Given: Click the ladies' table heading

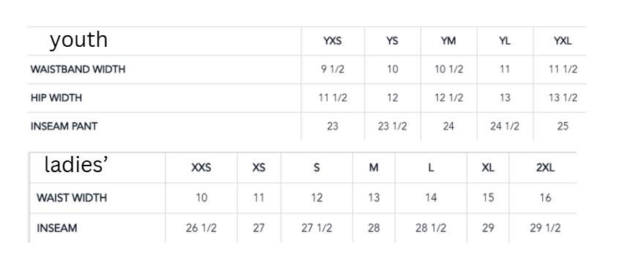Looking at the screenshot, I should coord(76,165).
